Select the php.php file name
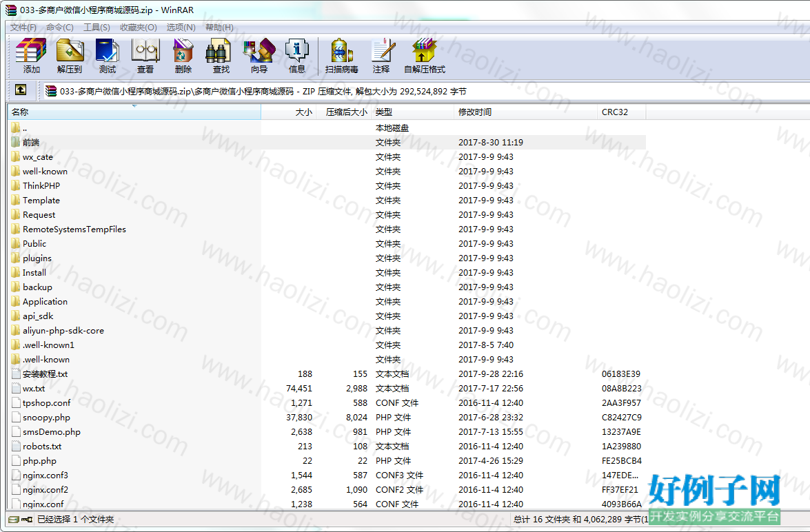 [x=39, y=460]
